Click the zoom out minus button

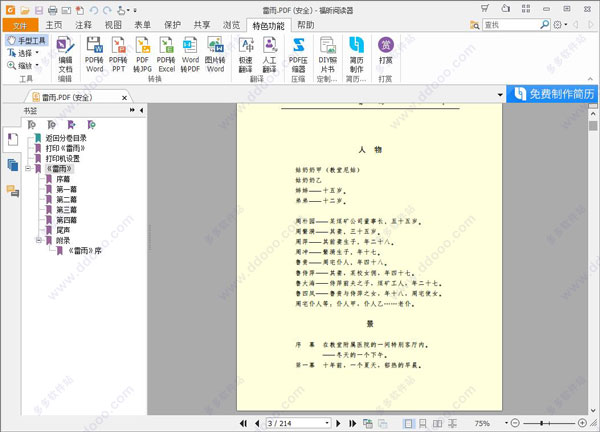[x=515, y=423]
